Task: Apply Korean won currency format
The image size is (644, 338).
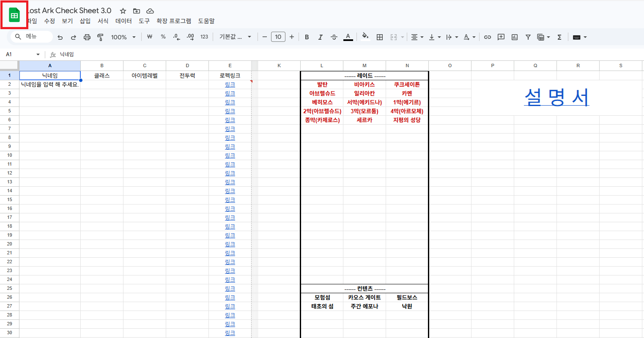Action: pyautogui.click(x=149, y=37)
